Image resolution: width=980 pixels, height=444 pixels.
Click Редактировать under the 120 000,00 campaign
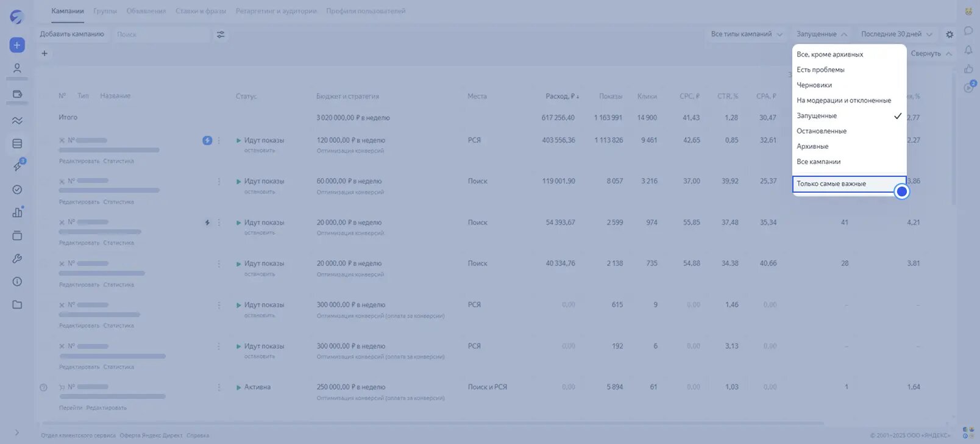pyautogui.click(x=79, y=161)
